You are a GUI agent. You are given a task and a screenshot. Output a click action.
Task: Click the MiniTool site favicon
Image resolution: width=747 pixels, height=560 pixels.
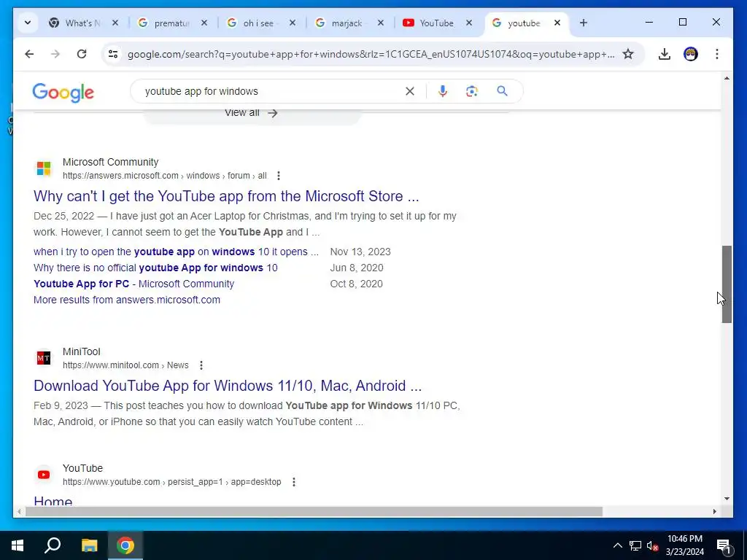tap(44, 357)
